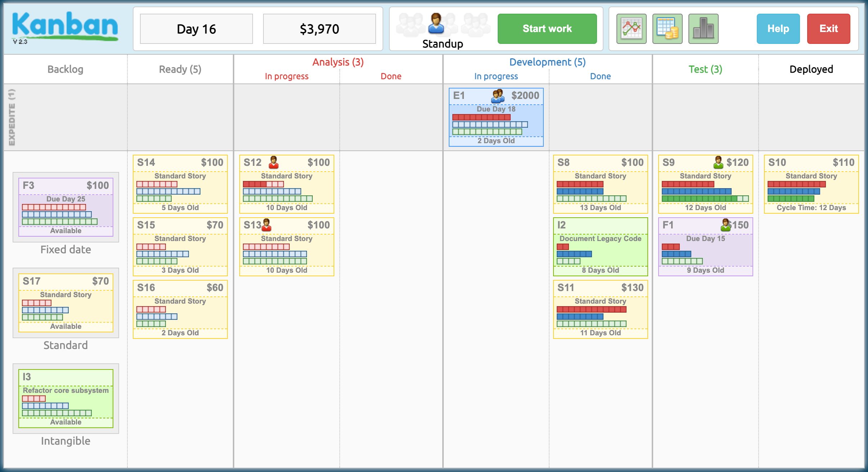The width and height of the screenshot is (868, 472).
Task: Select the red analyst on card S13
Action: (x=266, y=225)
